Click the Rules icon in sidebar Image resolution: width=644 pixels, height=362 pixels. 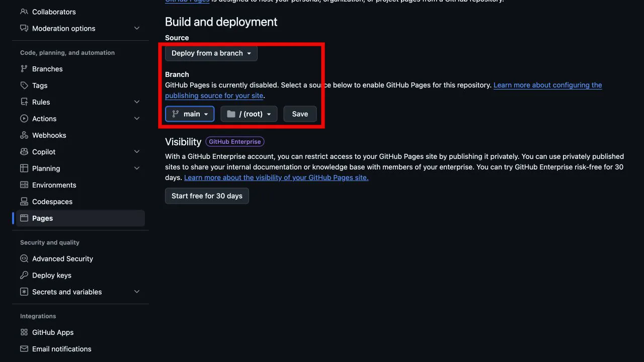coord(24,102)
